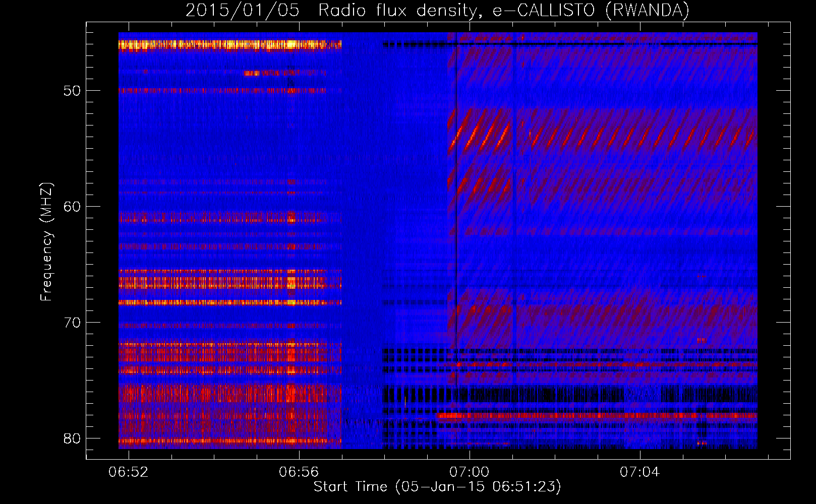Viewport: 816px width, 504px height.
Task: Click the "80" frequency tick label
Action: pyautogui.click(x=72, y=438)
